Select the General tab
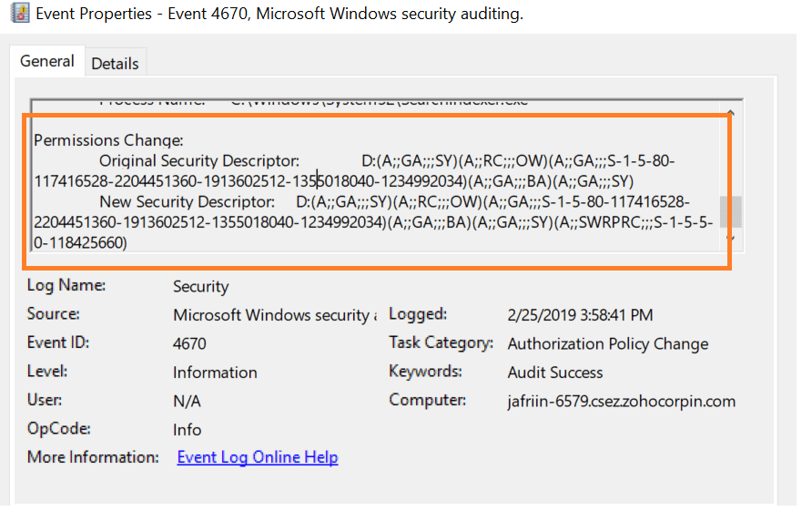The width and height of the screenshot is (812, 521). coord(47,62)
